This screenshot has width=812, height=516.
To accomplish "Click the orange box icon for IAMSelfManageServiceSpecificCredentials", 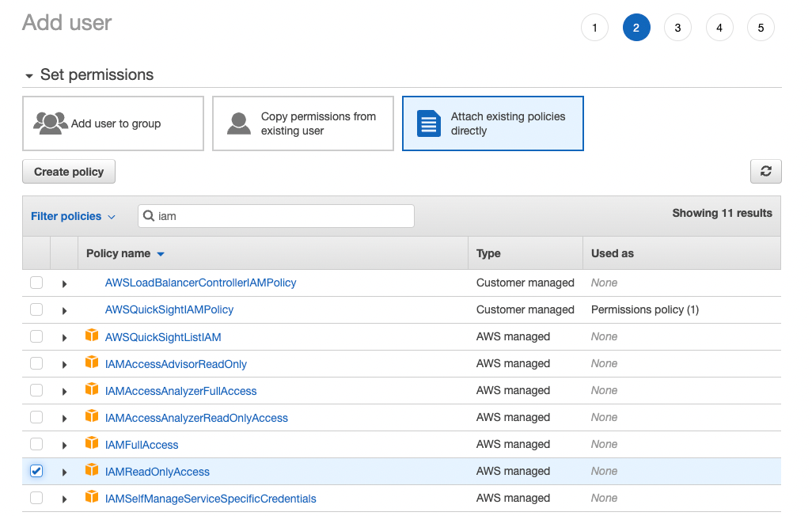I will pyautogui.click(x=92, y=497).
